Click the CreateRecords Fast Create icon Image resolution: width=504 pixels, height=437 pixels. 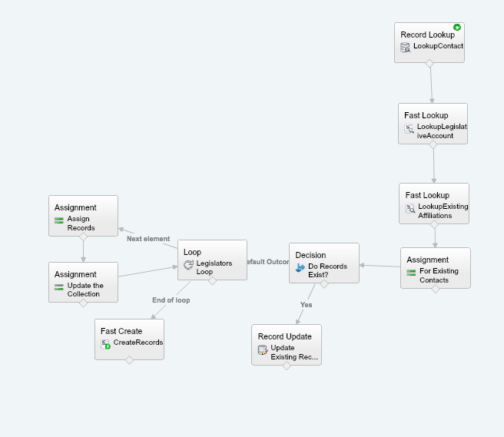tap(105, 345)
